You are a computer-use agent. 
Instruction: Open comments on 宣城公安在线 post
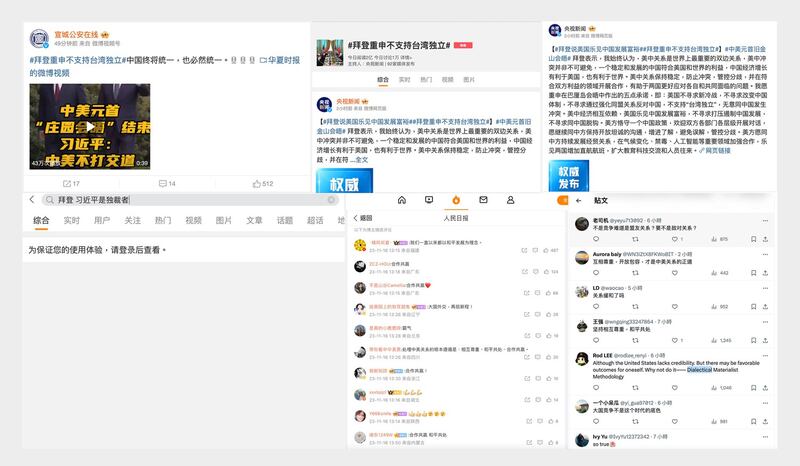click(x=166, y=184)
